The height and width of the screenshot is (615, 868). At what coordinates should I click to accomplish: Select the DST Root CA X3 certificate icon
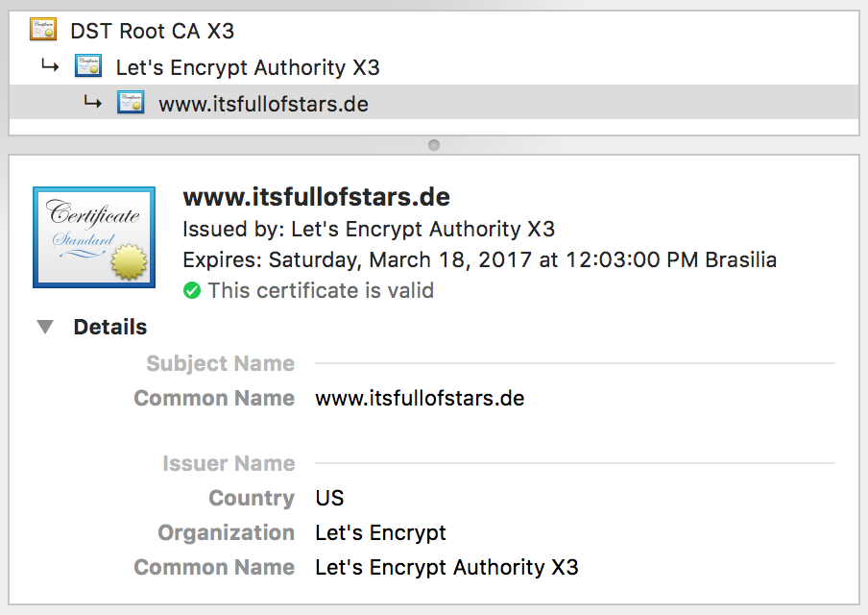pos(43,30)
